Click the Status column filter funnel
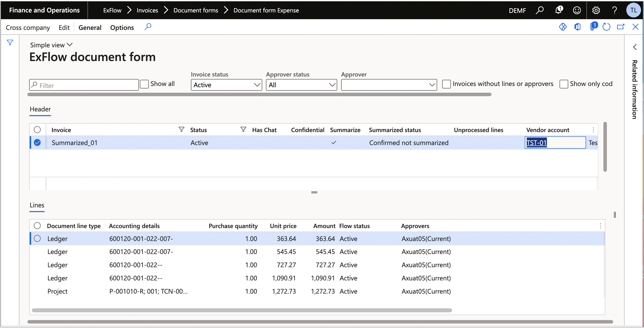Viewport: 644px width, 328px height. click(243, 130)
